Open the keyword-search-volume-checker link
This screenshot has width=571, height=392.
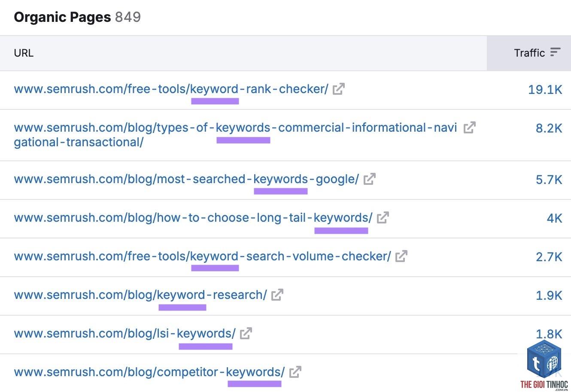pyautogui.click(x=203, y=256)
